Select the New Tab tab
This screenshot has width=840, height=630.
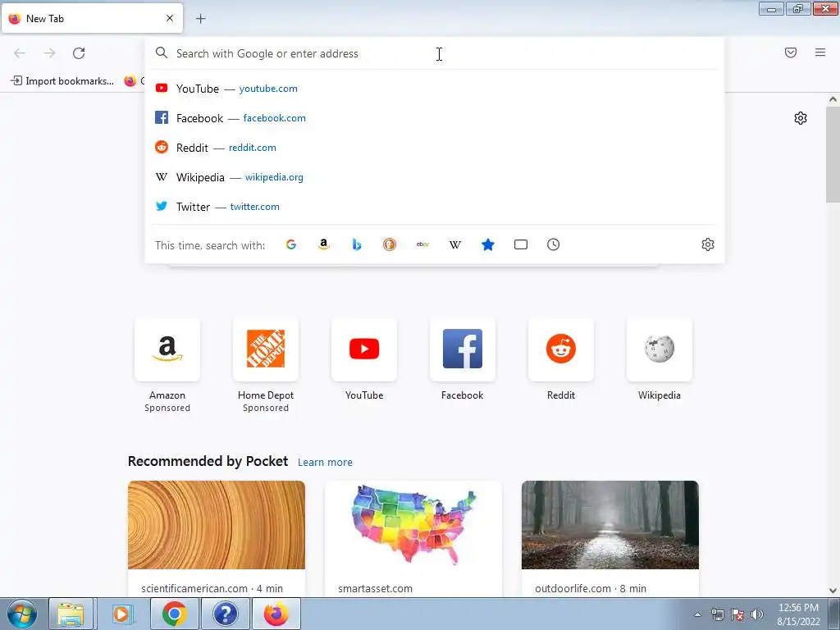(92, 18)
